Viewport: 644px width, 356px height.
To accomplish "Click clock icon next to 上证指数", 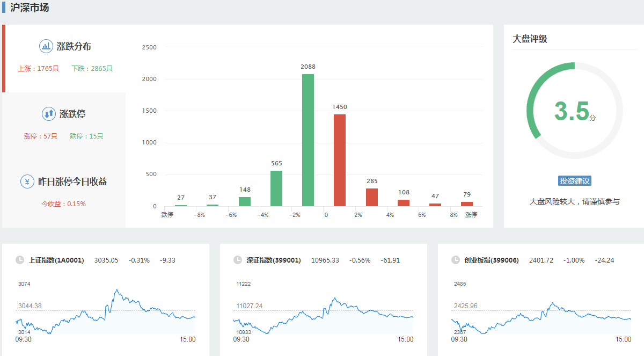I will [x=20, y=260].
